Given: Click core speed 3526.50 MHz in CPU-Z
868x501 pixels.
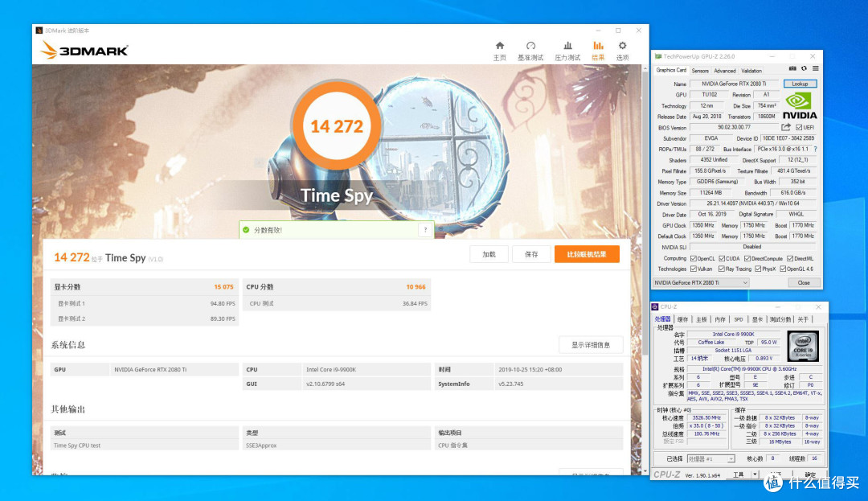Looking at the screenshot, I should coord(706,418).
